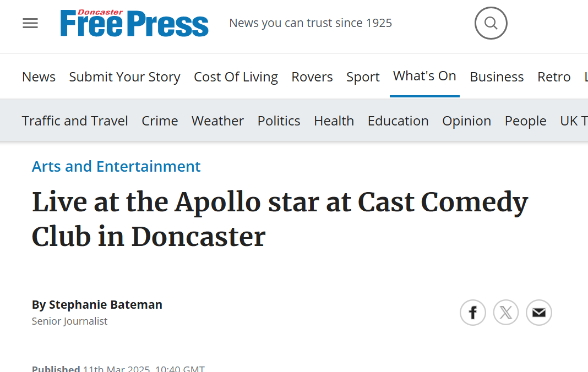This screenshot has width=588, height=372.
Task: Select the What's On tab
Action: click(424, 76)
